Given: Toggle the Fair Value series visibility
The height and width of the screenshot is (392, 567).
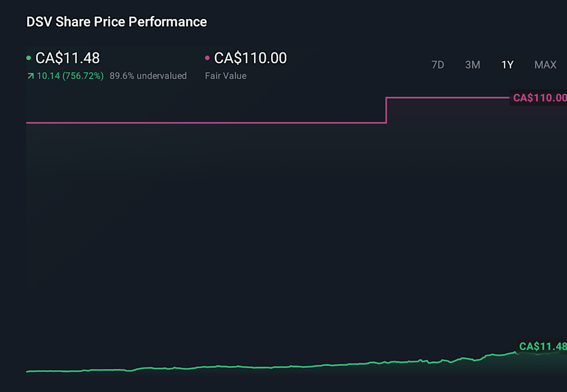Looking at the screenshot, I should click(x=208, y=58).
